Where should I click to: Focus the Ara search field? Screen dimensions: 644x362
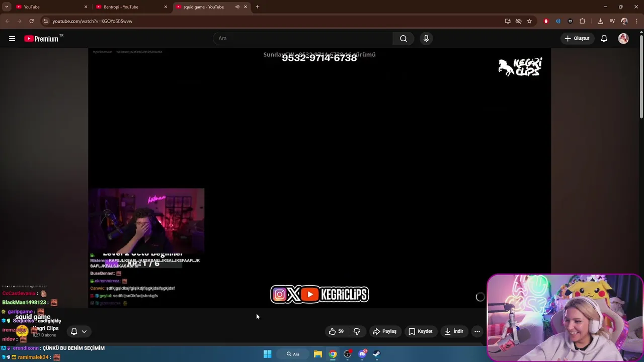tap(303, 39)
